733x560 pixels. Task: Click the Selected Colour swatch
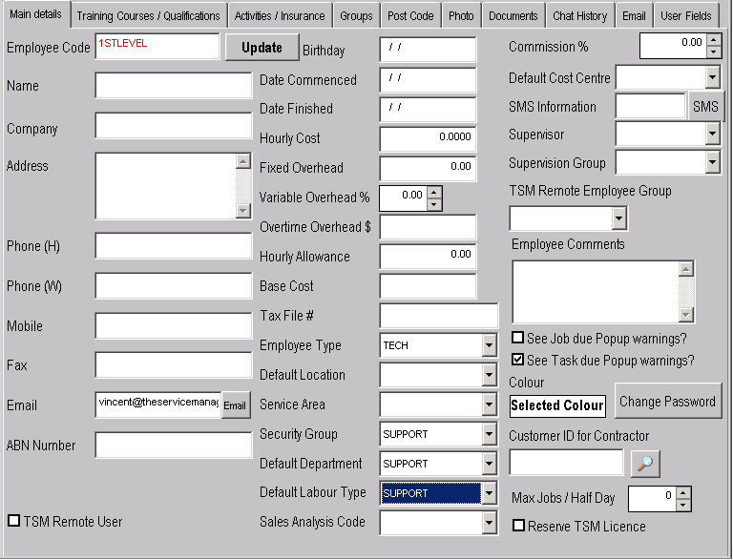557,405
